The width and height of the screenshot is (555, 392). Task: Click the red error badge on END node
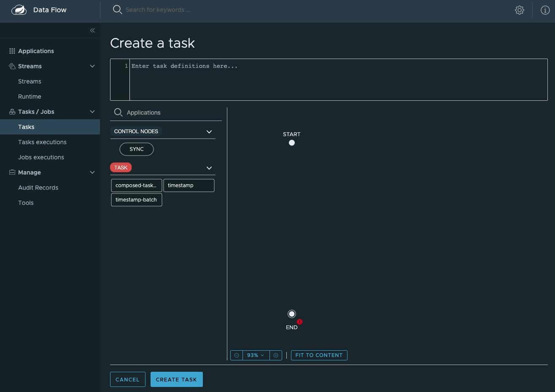299,322
